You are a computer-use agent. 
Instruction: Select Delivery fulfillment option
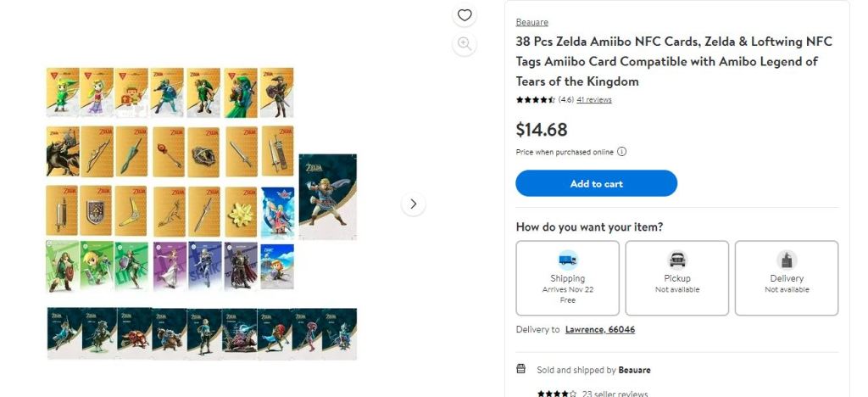click(x=787, y=278)
